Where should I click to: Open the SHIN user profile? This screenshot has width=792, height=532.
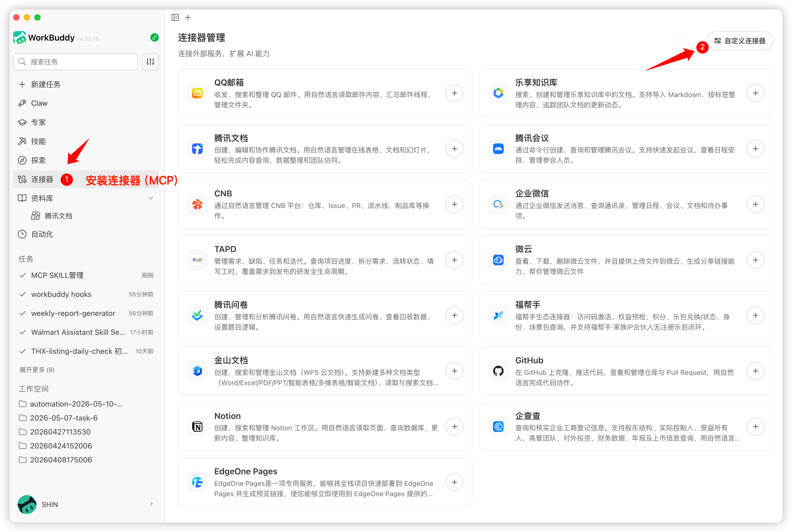coord(86,505)
